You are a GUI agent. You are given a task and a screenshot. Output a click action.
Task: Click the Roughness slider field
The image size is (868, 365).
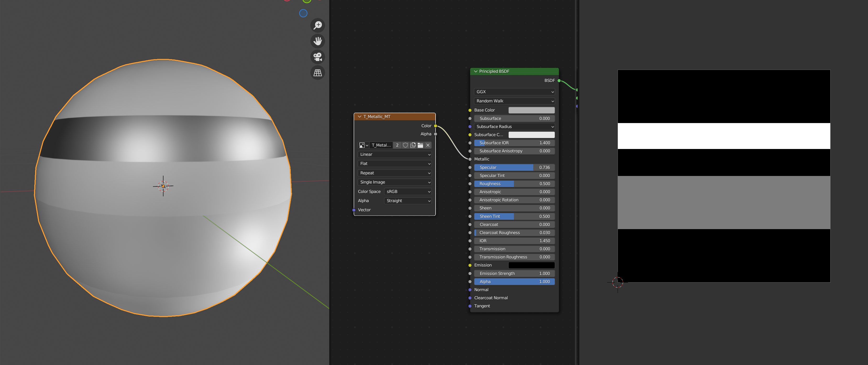tap(514, 184)
